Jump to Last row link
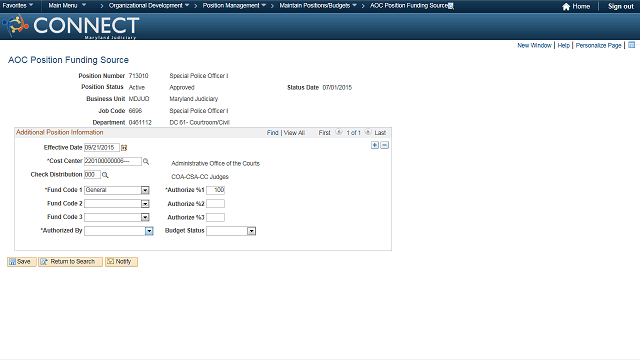640x360 pixels. tap(380, 133)
